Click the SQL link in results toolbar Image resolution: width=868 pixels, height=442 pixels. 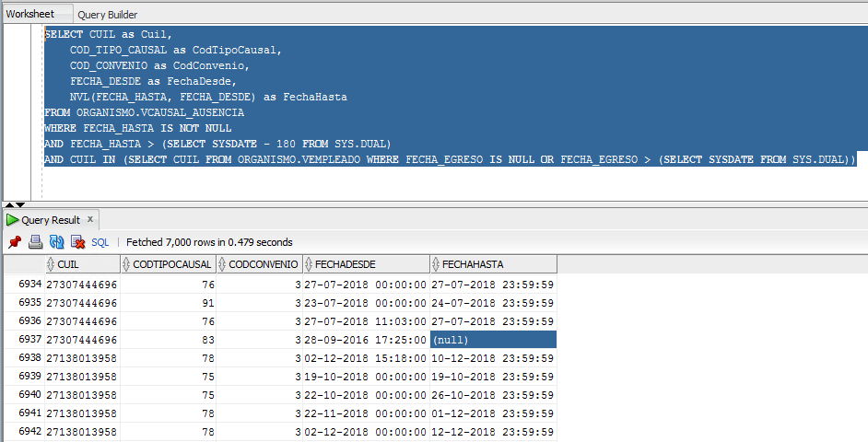point(100,242)
